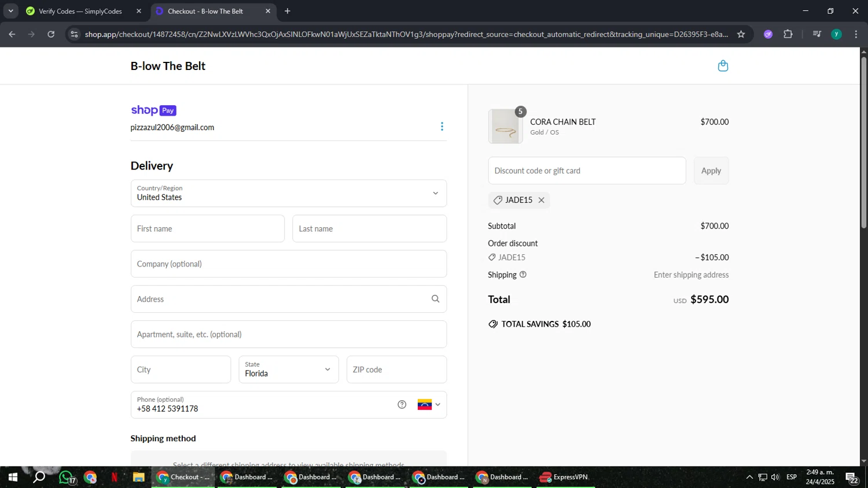This screenshot has height=488, width=868.
Task: Click the Last name field
Action: point(370,228)
